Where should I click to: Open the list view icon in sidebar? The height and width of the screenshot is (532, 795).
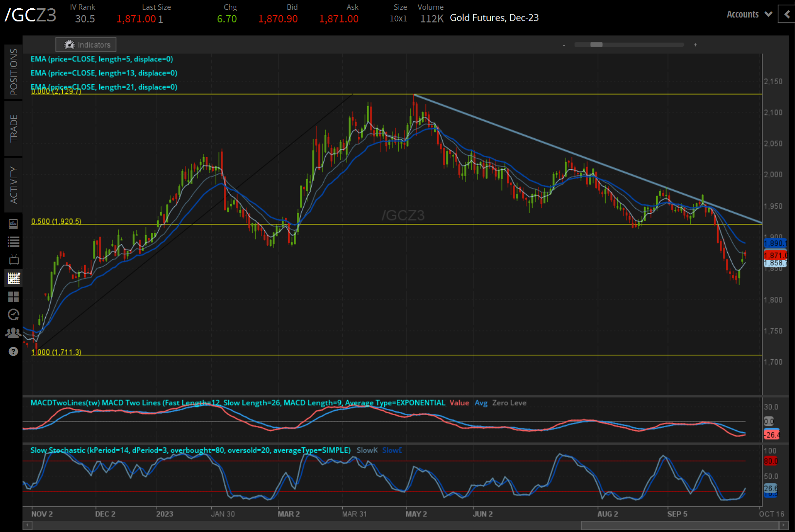[13, 241]
